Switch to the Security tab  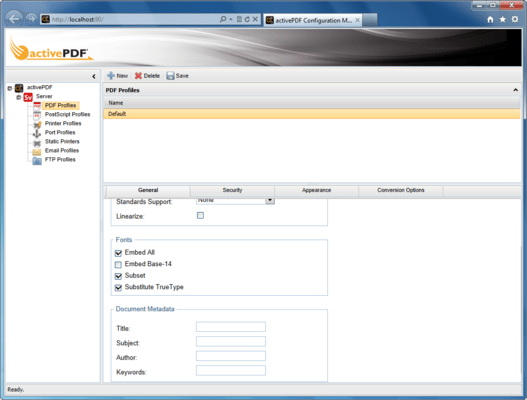pos(232,190)
